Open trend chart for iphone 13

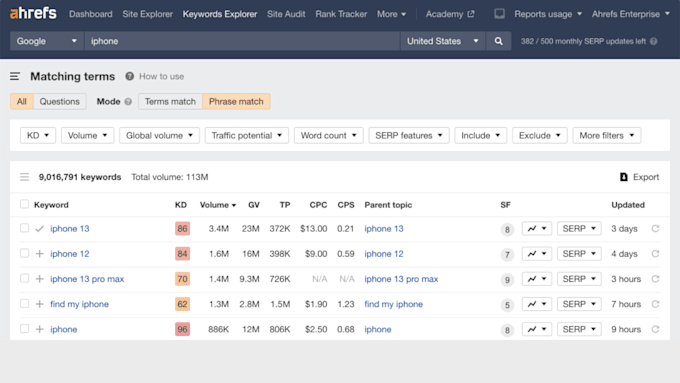(x=537, y=229)
